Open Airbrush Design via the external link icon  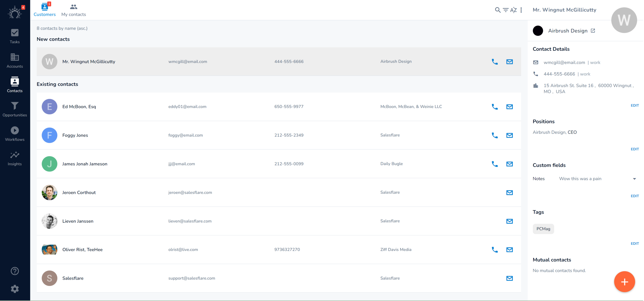point(593,30)
